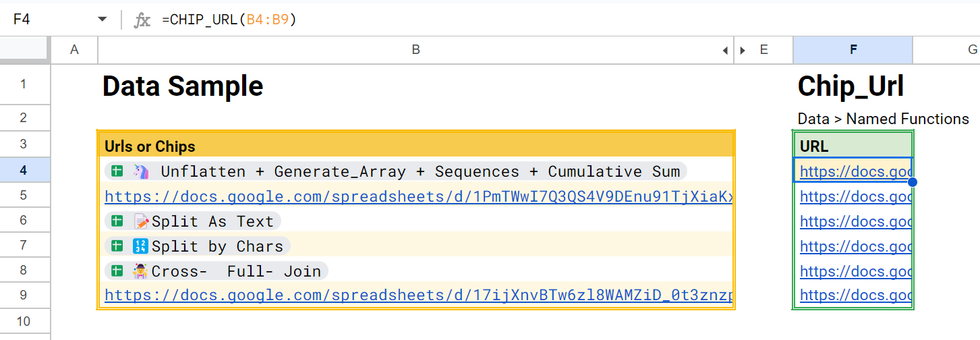Select column B header
Image resolution: width=980 pixels, height=340 pixels.
point(415,50)
